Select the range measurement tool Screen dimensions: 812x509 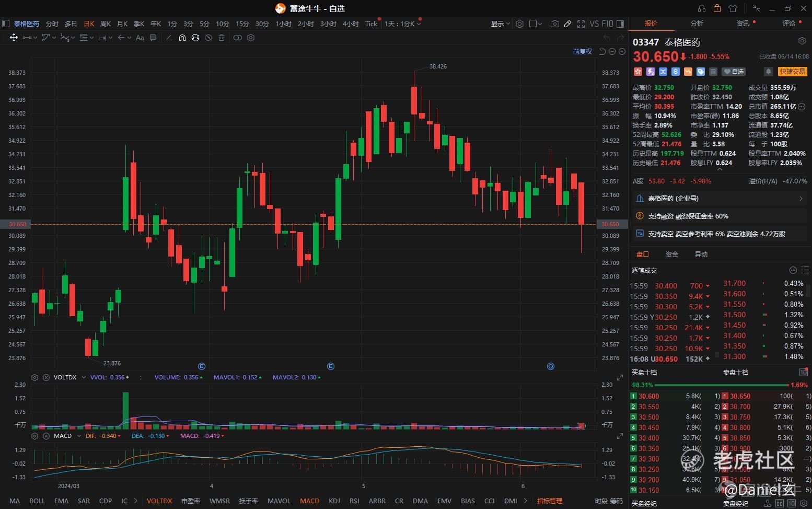point(102,38)
